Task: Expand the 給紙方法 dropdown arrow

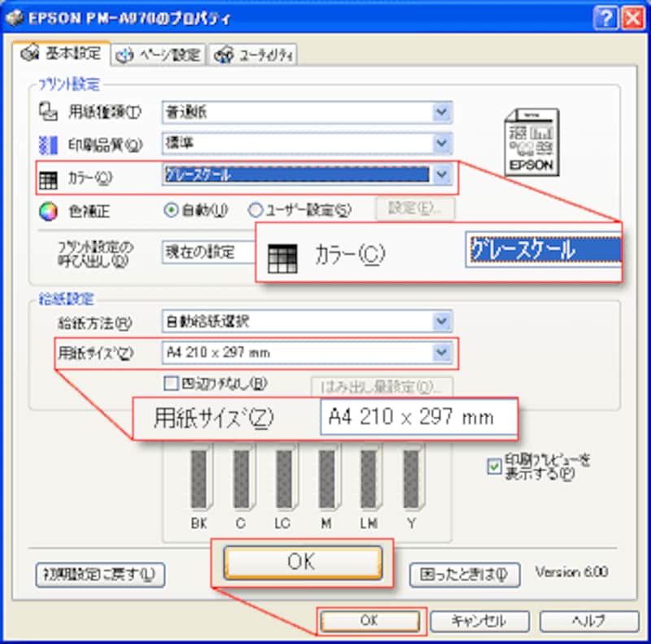Action: [x=441, y=321]
